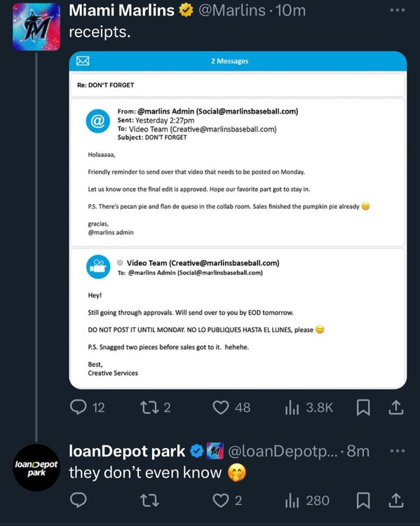Reply to loanDepot park's comment
420x526 pixels.
point(79,500)
